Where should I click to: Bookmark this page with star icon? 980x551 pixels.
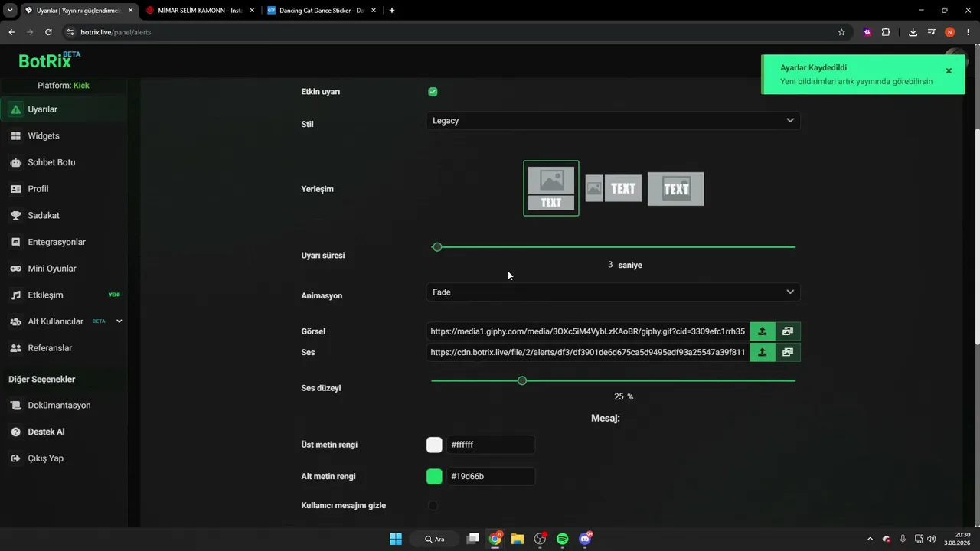pyautogui.click(x=841, y=32)
